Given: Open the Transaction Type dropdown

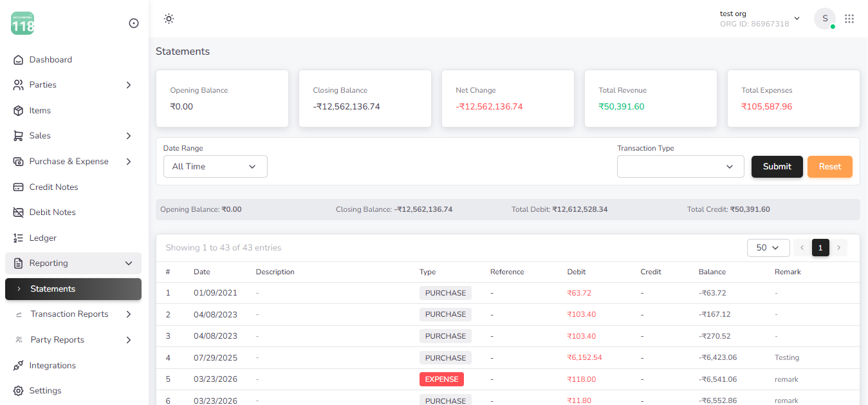Looking at the screenshot, I should click(681, 166).
